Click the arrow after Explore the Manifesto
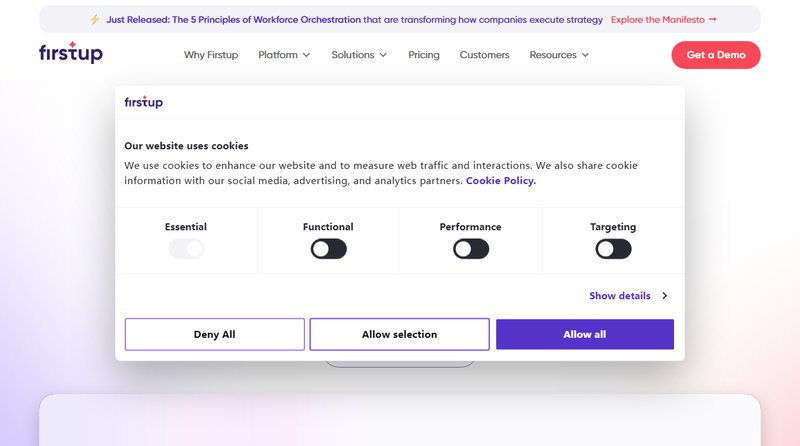This screenshot has height=446, width=800. (712, 19)
